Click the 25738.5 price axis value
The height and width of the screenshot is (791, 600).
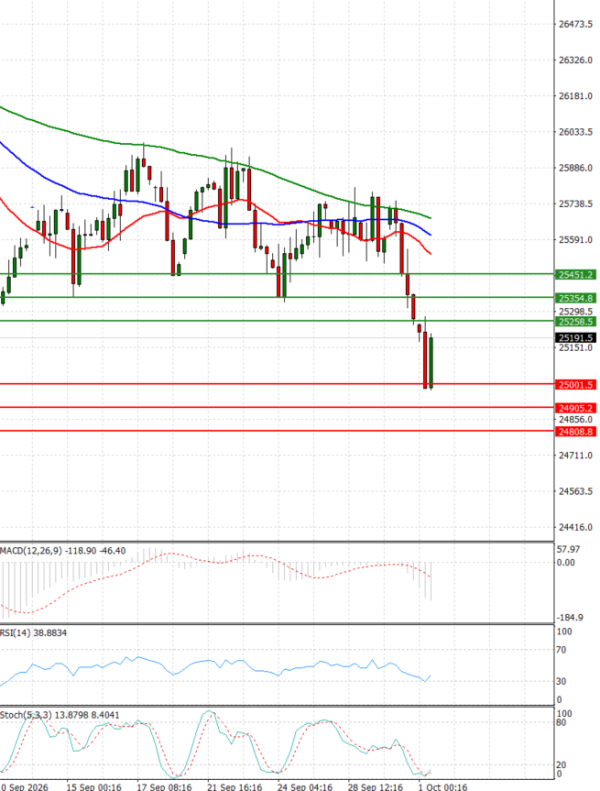(x=576, y=204)
